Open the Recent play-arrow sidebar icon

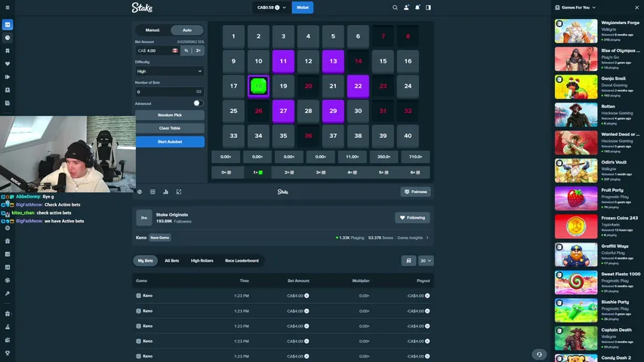tap(8, 77)
